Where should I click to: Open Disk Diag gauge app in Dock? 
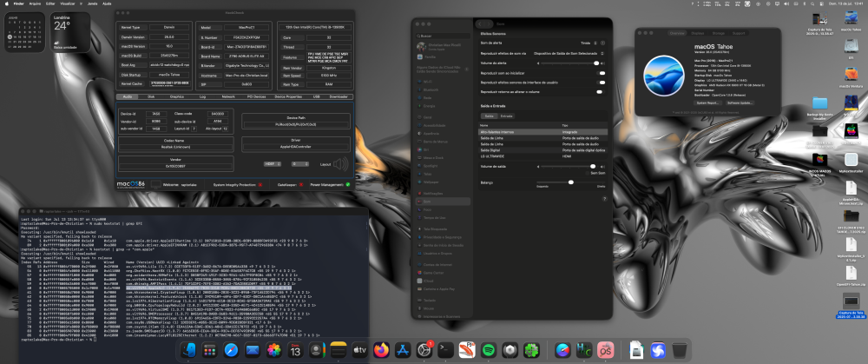(562, 350)
